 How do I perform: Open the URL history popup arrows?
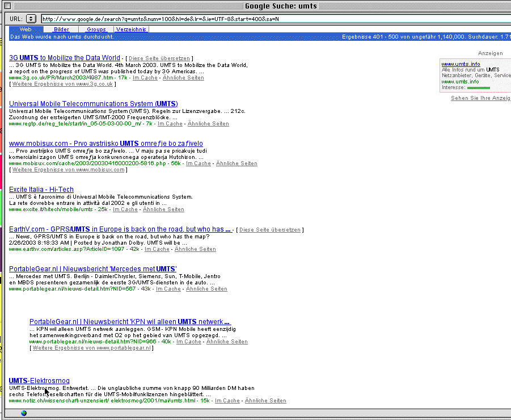[31, 19]
